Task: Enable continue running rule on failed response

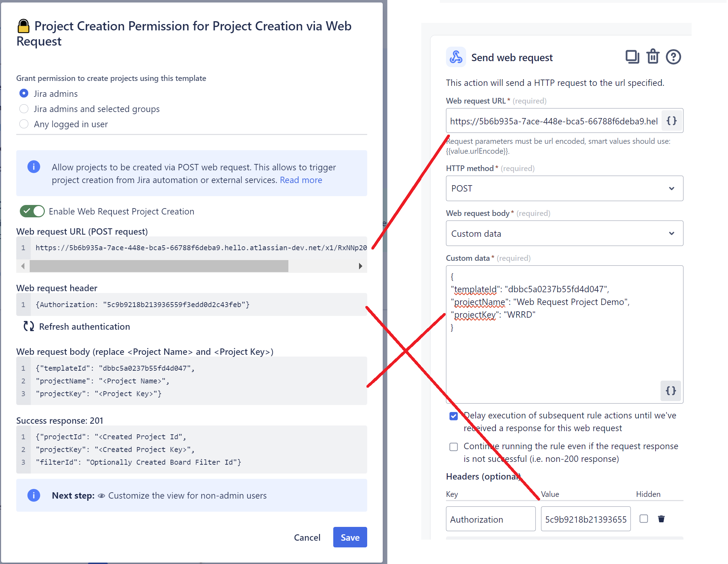Action: [x=453, y=447]
